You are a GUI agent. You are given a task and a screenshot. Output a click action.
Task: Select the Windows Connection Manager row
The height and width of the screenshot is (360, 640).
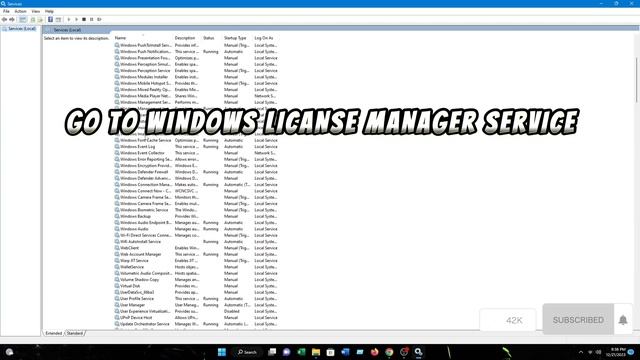(x=196, y=184)
